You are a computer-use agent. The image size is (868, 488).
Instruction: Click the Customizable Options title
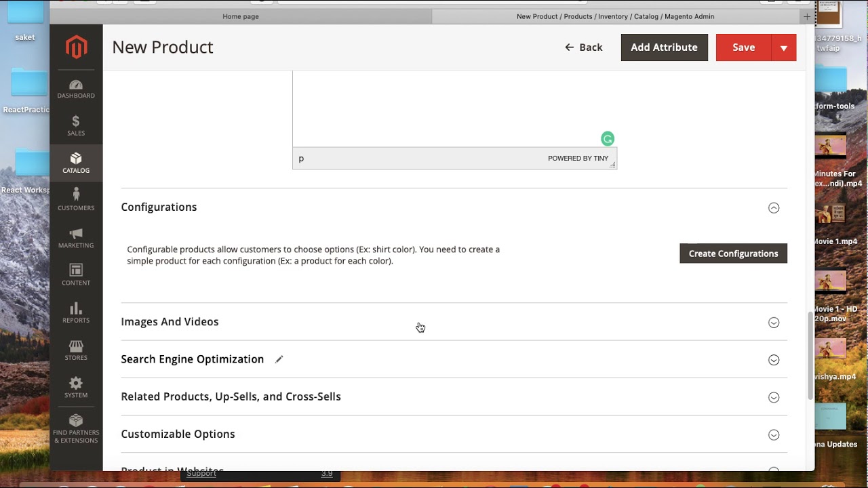[178, 434]
